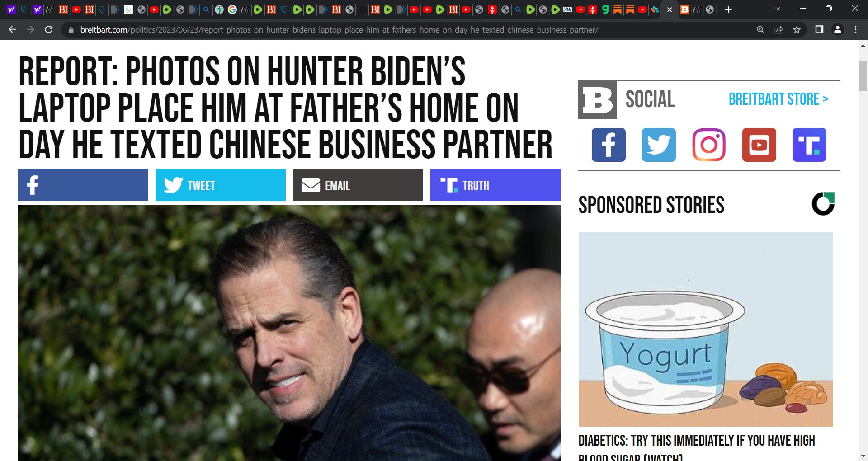Viewport: 868px width, 461px height.
Task: Click the vertical page scrollbar thumb
Action: point(863,76)
